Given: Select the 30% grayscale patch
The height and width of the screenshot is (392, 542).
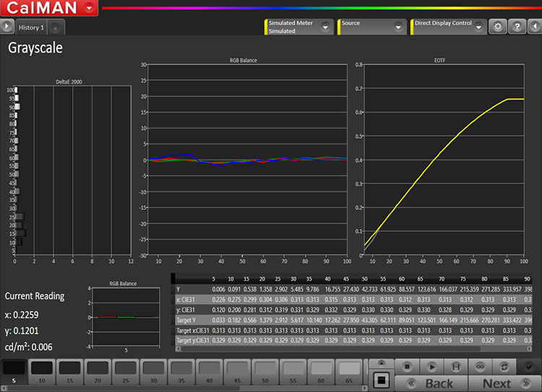Looking at the screenshot, I should coord(152,369).
